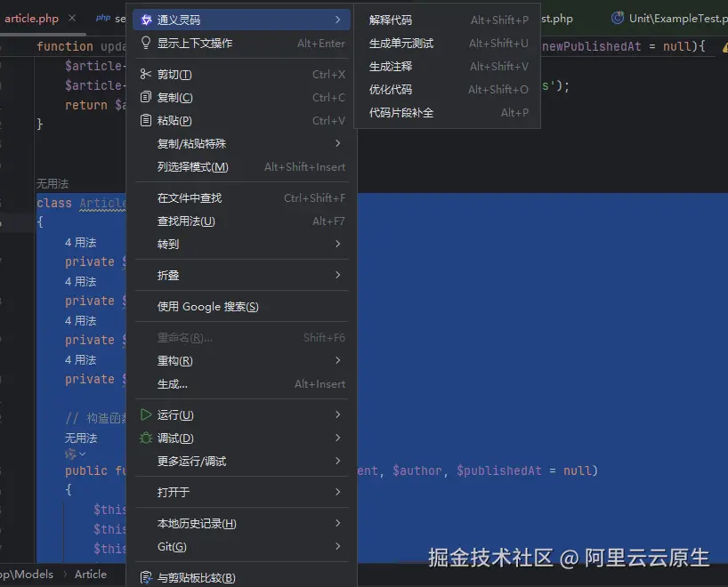Click the Lingma inlay icon above public function
The width and height of the screenshot is (728, 587).
[x=70, y=454]
